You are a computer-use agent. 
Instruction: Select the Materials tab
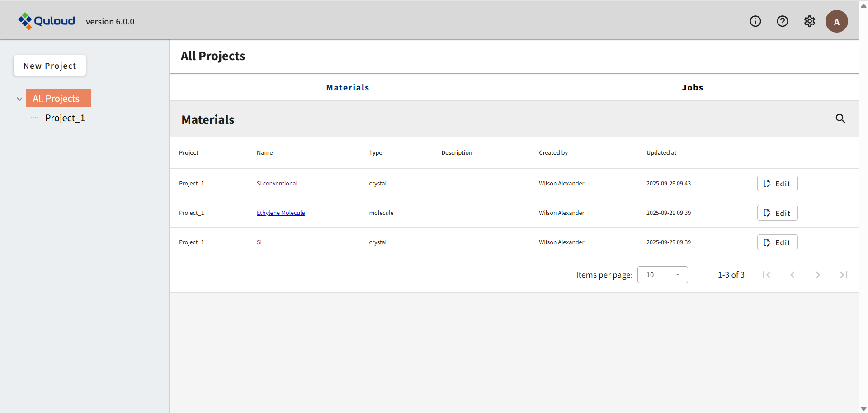click(x=347, y=87)
